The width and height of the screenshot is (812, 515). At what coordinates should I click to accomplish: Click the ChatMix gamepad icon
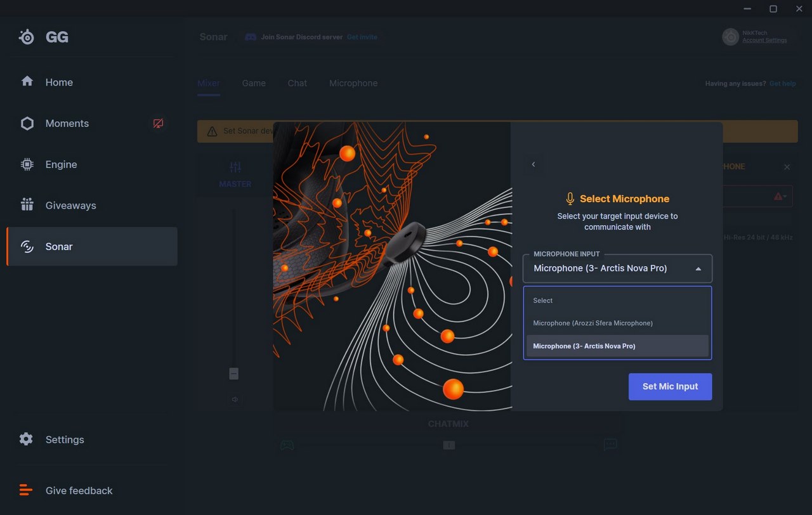[x=287, y=445]
